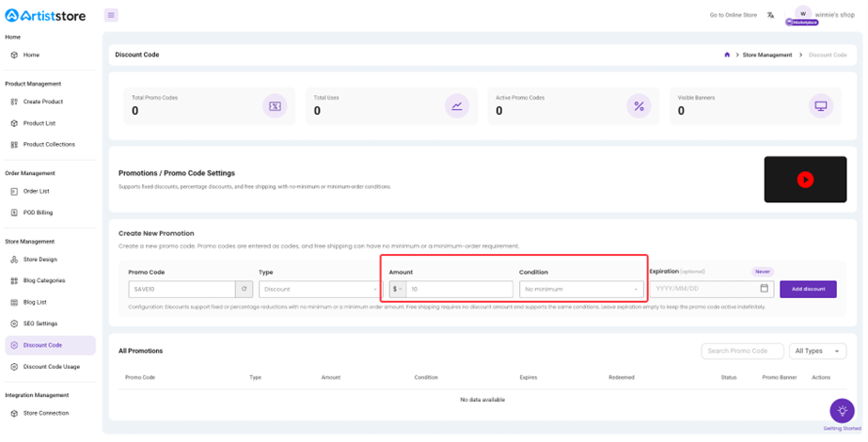Click Store Management breadcrumb
Screen dimensions: 868x442
tap(766, 55)
